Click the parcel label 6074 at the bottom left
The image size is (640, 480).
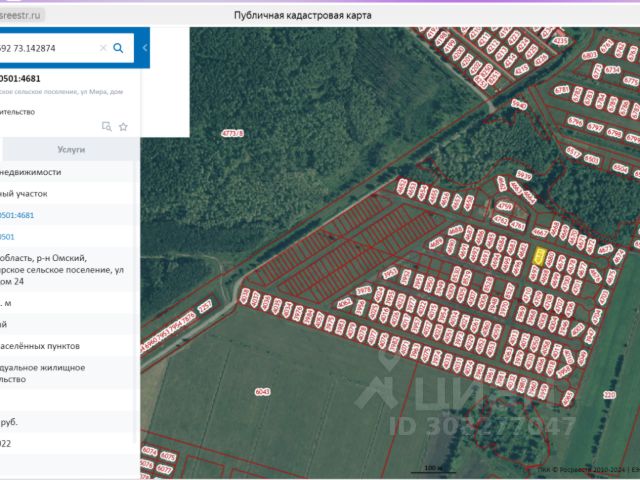click(149, 451)
